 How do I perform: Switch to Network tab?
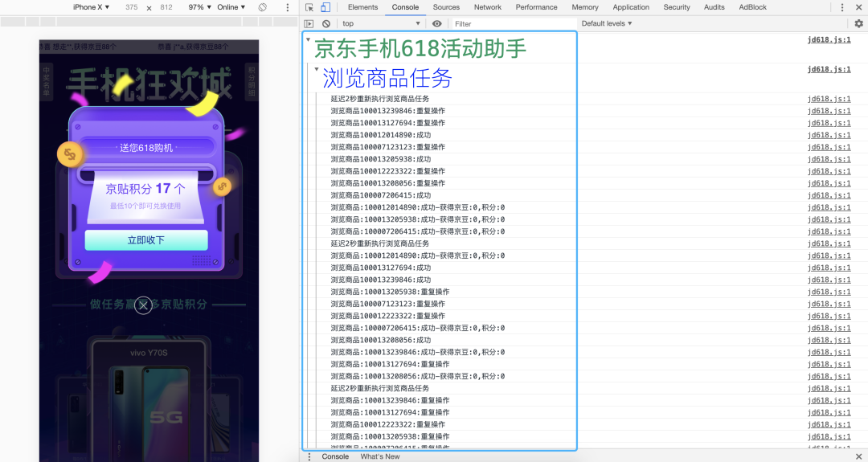click(x=488, y=7)
